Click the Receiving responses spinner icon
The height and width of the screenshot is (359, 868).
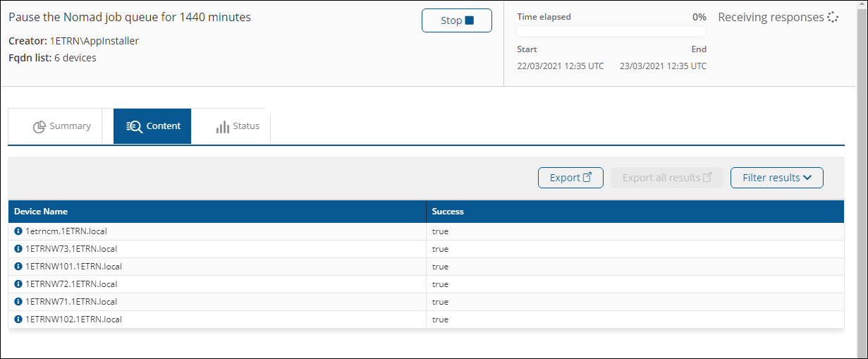tap(833, 18)
